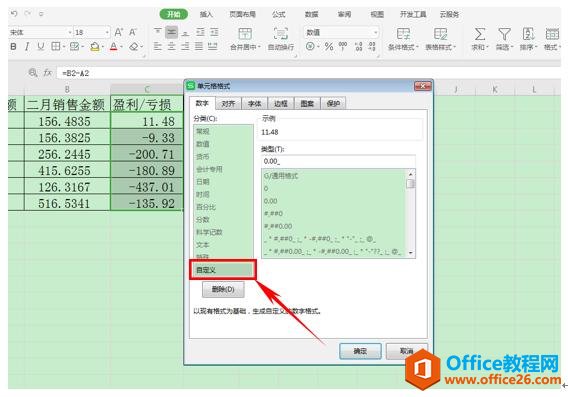Apply percent style with the % icon

(329, 46)
